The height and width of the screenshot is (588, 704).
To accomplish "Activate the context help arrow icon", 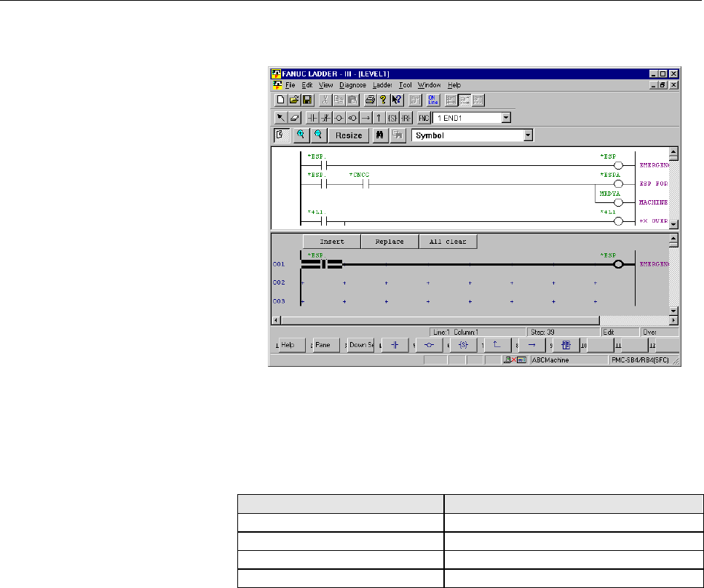I will coord(397,100).
